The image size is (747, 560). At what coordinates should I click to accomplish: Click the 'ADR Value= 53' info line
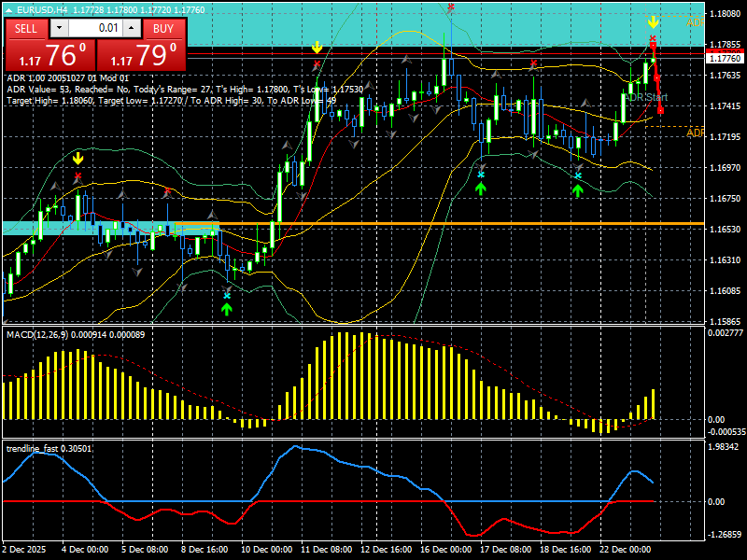point(185,89)
